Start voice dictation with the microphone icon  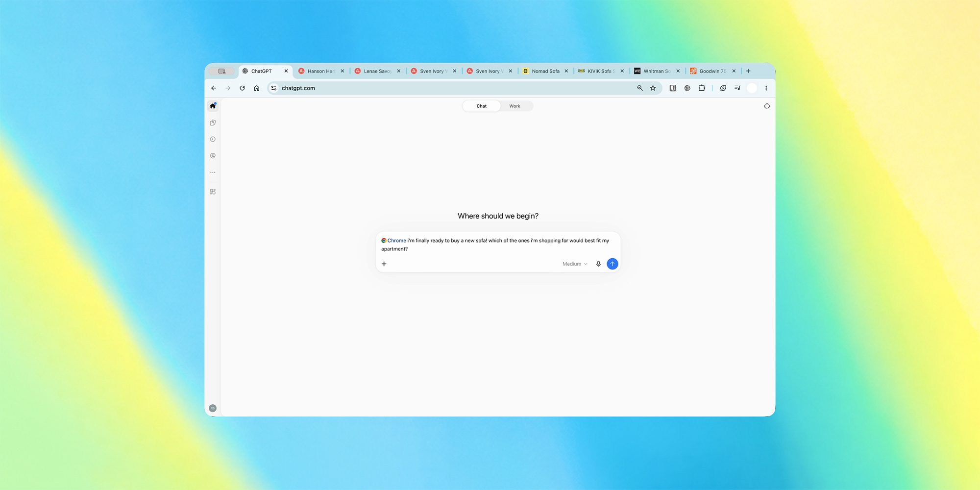(598, 264)
